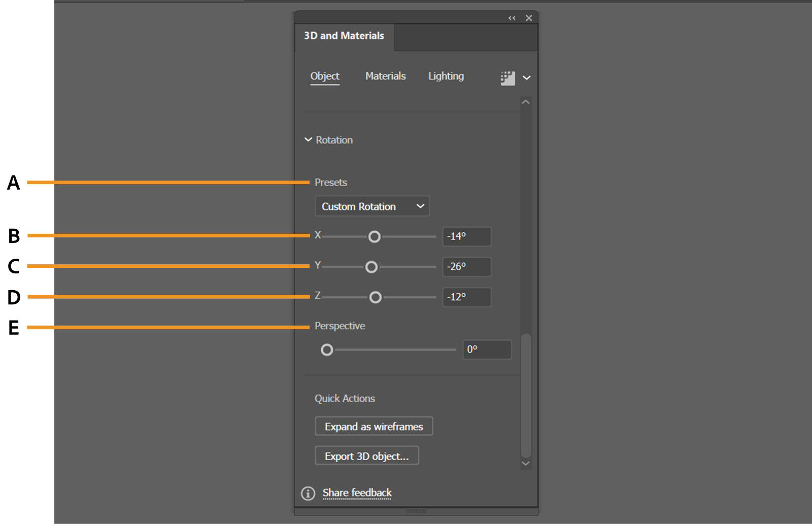Click the scrollbar down arrow
Image resolution: width=812 pixels, height=524 pixels.
pos(526,464)
